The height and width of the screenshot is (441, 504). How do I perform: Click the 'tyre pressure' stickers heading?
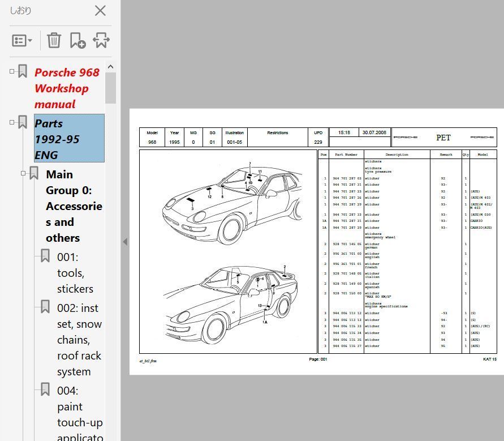click(x=378, y=170)
